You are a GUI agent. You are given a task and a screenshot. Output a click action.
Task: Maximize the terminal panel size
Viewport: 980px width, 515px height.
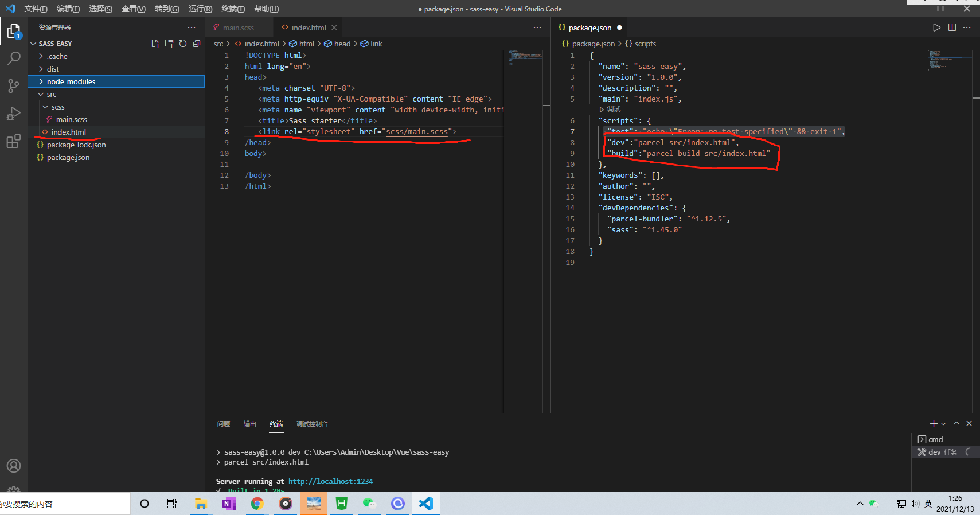[x=956, y=423]
